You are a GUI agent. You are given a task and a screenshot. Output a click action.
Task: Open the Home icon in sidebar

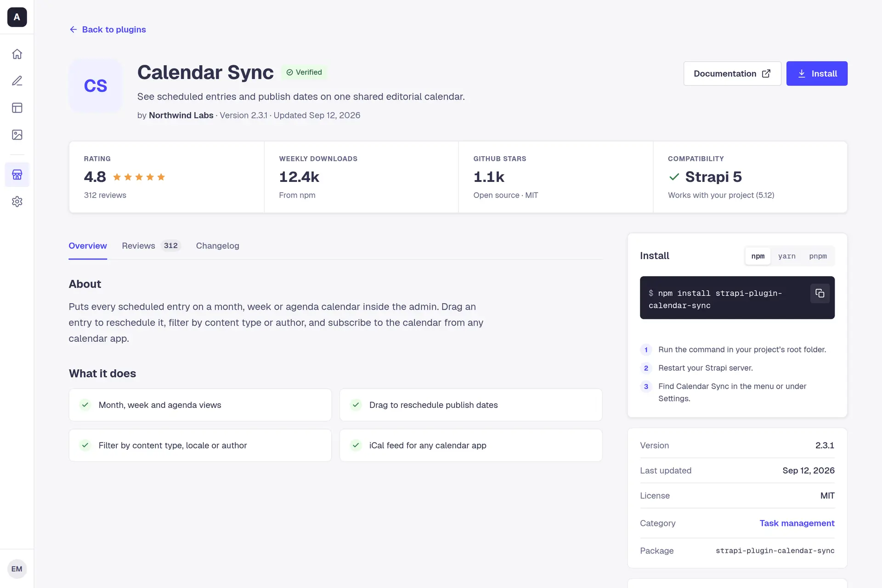17,54
